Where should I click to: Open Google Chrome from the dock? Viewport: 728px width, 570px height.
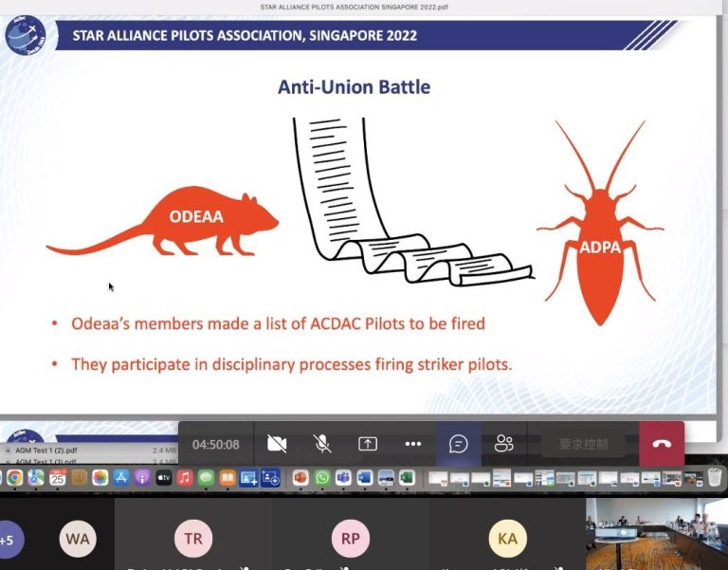[14, 478]
